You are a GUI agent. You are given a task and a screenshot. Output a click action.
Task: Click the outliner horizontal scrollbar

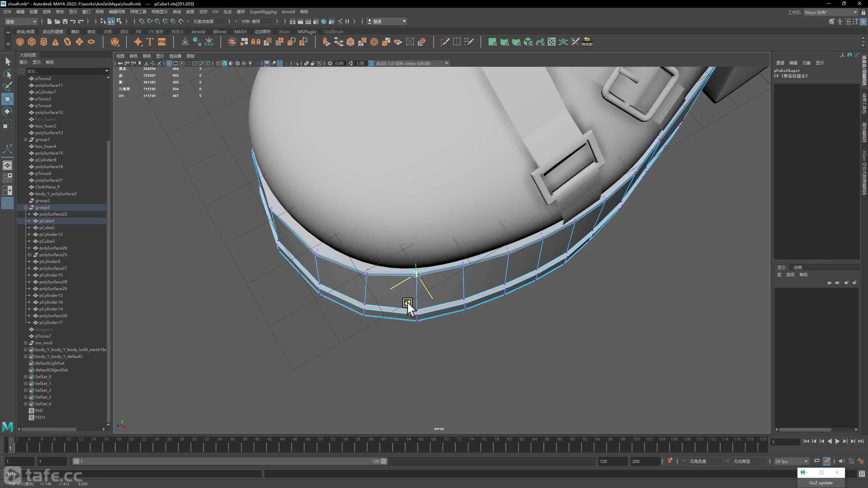[x=49, y=429]
